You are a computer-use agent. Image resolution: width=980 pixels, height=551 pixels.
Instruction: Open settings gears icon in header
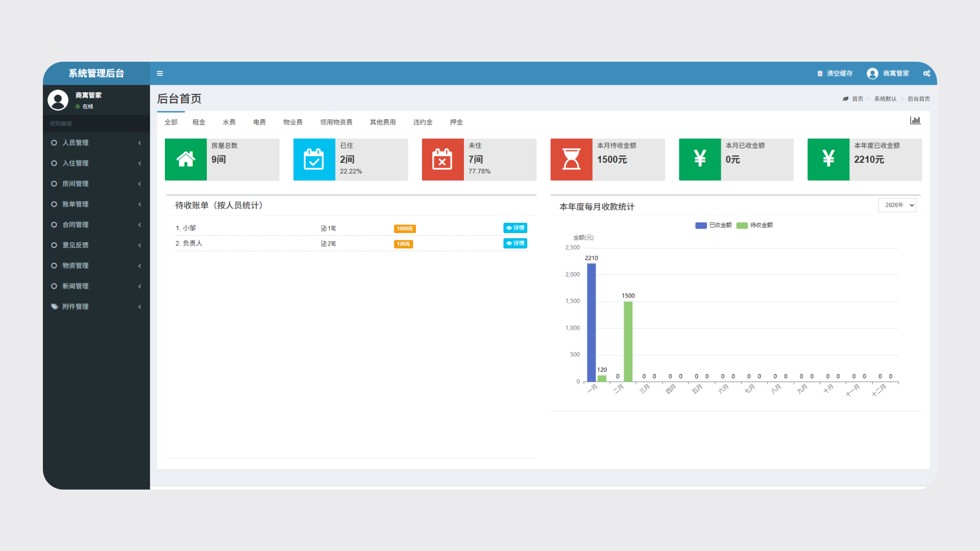pyautogui.click(x=926, y=73)
